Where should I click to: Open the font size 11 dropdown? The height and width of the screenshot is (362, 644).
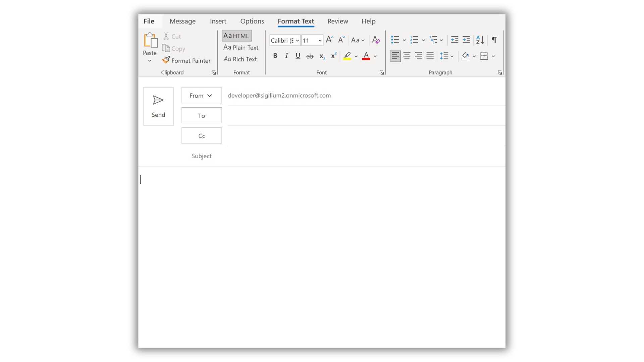[320, 41]
